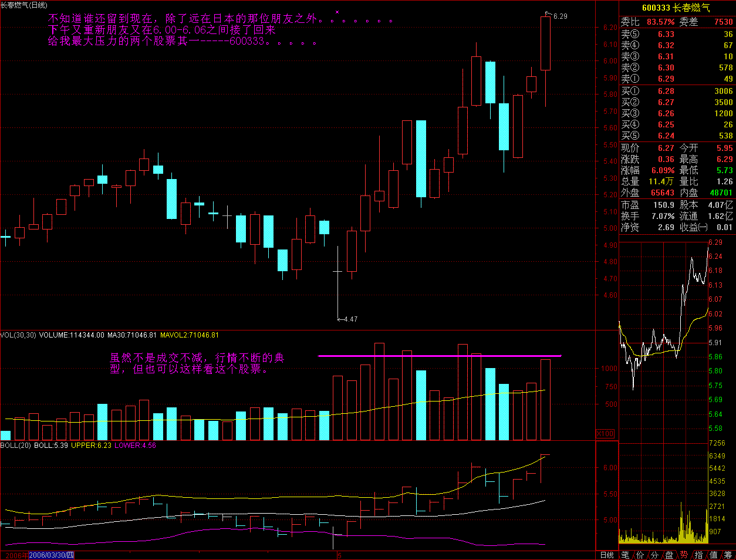Click the 今开 5.95 value
The height and width of the screenshot is (560, 736).
click(724, 148)
